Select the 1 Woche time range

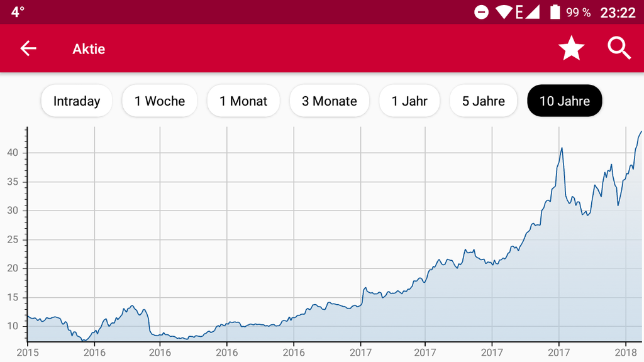click(x=160, y=101)
